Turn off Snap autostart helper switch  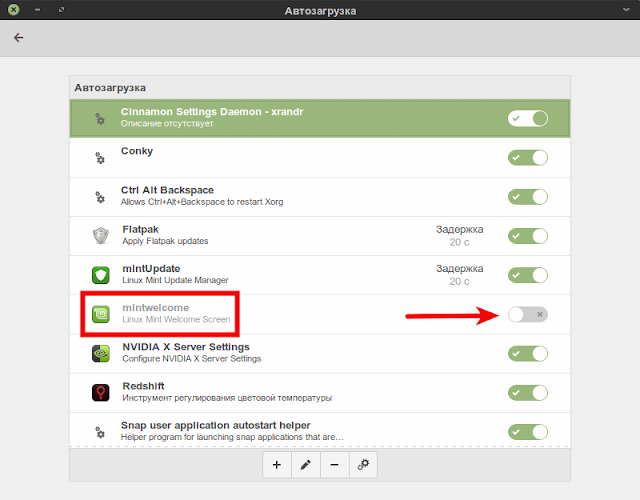(x=528, y=432)
